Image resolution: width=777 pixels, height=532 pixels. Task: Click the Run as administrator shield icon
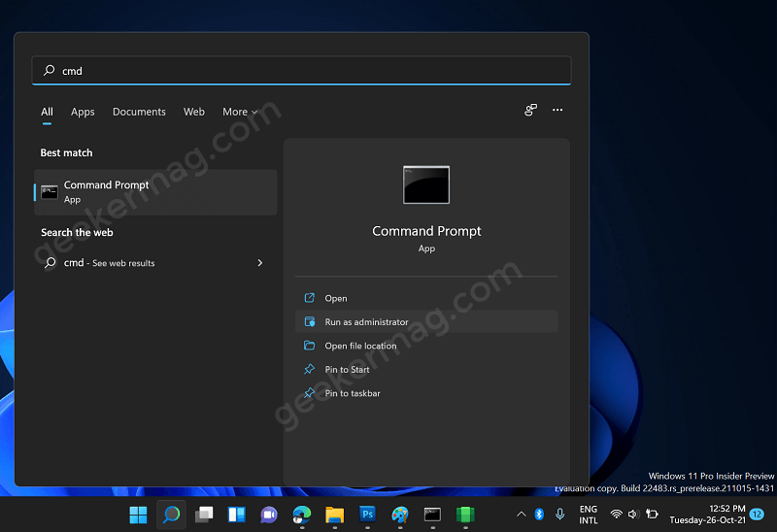point(309,321)
